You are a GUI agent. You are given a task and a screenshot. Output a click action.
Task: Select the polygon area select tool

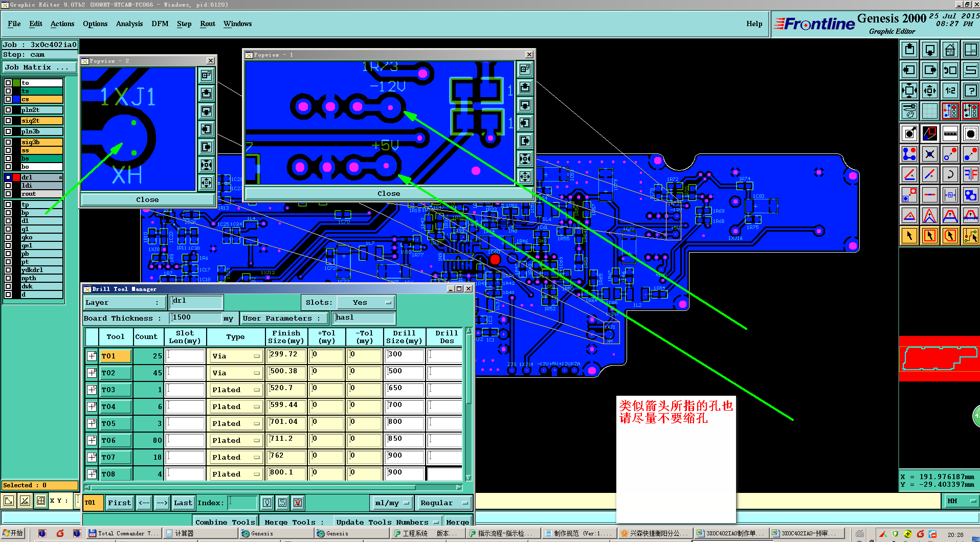[950, 236]
